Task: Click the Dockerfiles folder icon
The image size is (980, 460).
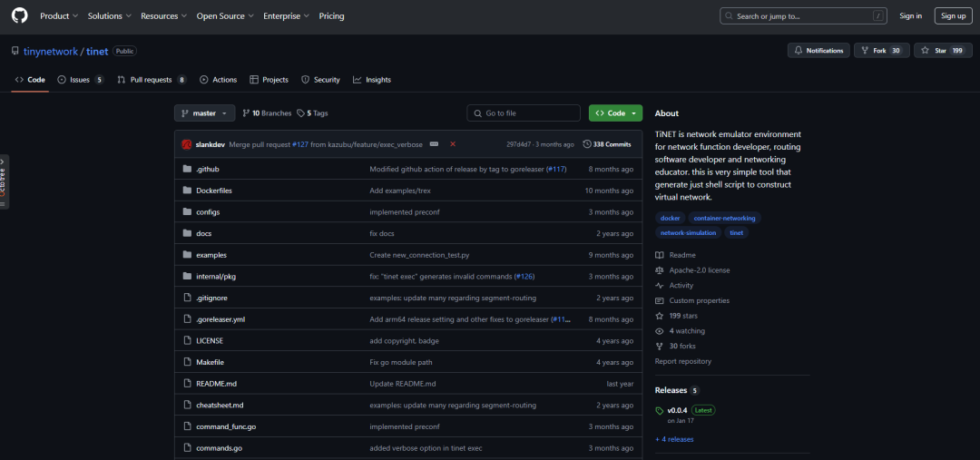Action: (x=187, y=191)
